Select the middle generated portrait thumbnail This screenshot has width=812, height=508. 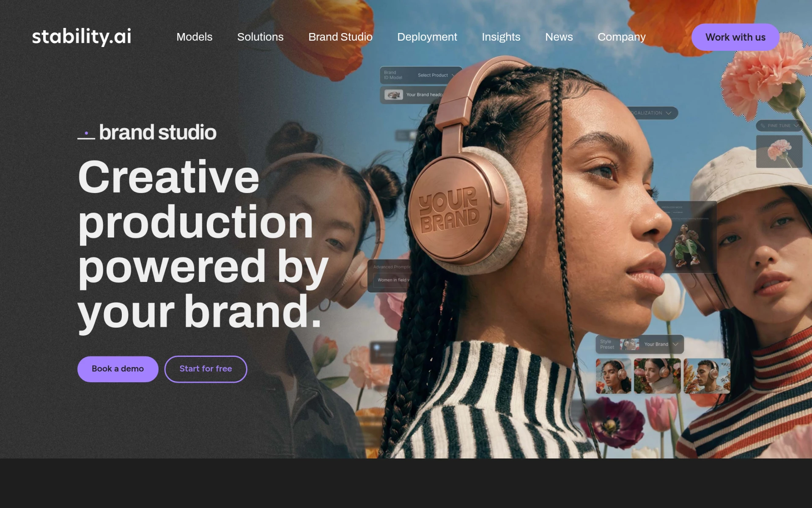657,376
